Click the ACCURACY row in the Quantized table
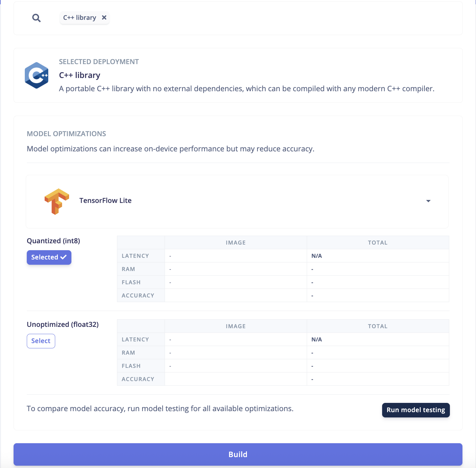The height and width of the screenshot is (468, 476). pos(138,295)
